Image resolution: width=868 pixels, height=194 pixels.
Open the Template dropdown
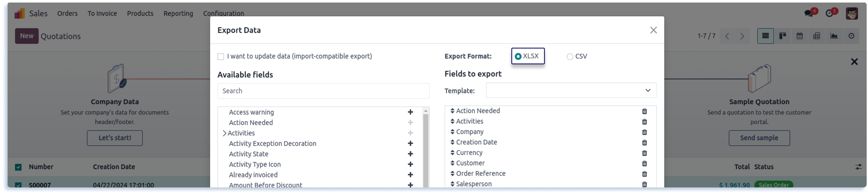pyautogui.click(x=571, y=90)
